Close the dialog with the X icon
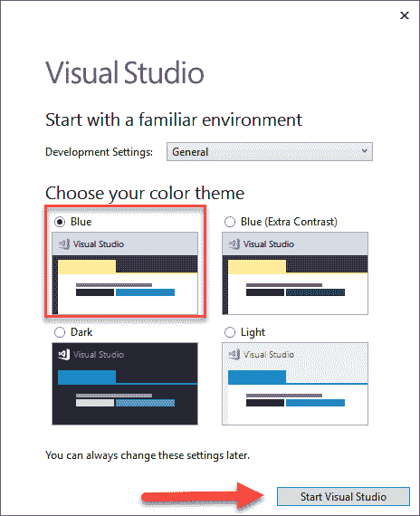Screen dimensions: 420x516 405,15
